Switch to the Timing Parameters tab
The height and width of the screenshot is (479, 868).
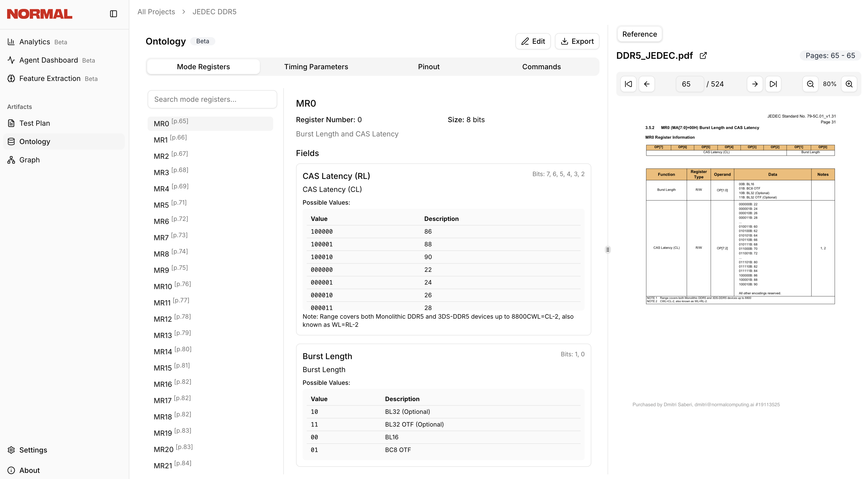tap(316, 66)
